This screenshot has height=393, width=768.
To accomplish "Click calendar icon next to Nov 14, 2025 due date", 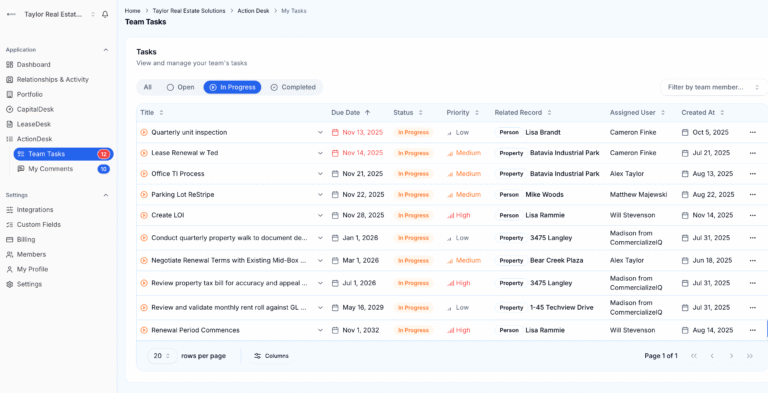I will 335,153.
